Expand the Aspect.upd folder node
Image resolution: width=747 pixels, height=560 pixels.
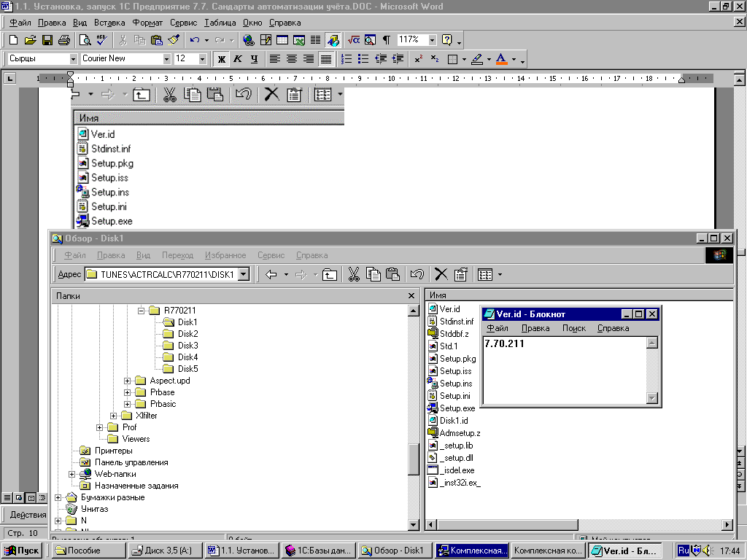127,381
